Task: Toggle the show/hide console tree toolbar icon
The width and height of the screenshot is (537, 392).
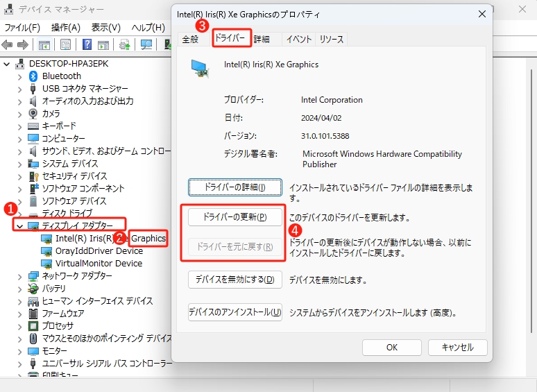Action: (44, 44)
